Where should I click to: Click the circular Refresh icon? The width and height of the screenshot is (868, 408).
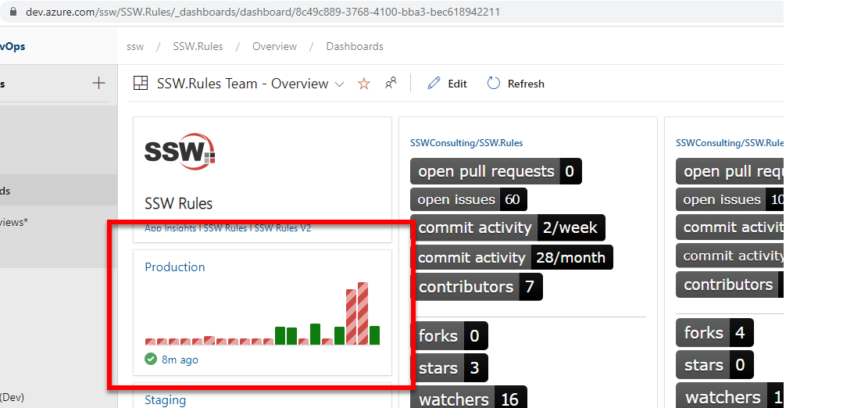(493, 84)
